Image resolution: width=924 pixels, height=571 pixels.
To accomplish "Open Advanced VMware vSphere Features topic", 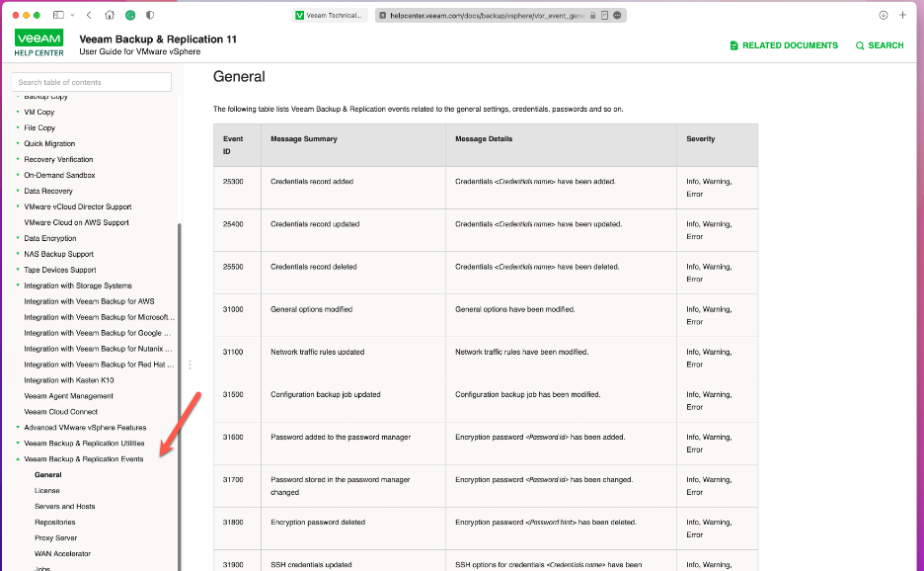I will coord(85,428).
